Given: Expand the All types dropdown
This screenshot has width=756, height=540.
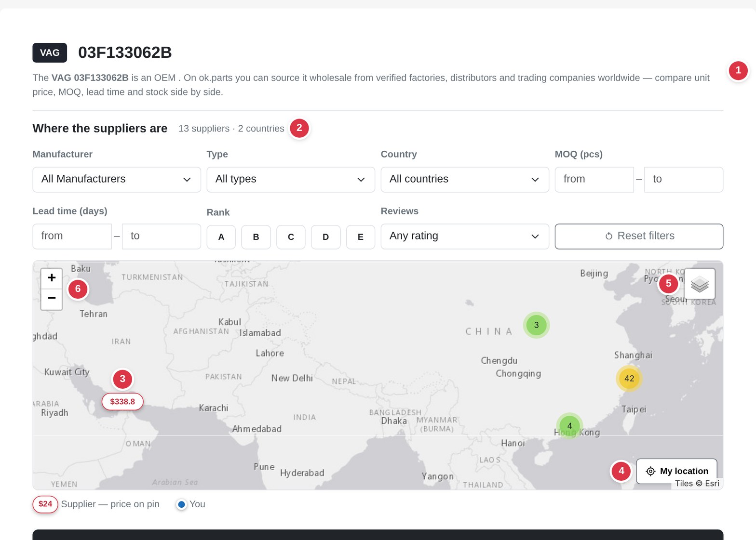Looking at the screenshot, I should coord(291,180).
